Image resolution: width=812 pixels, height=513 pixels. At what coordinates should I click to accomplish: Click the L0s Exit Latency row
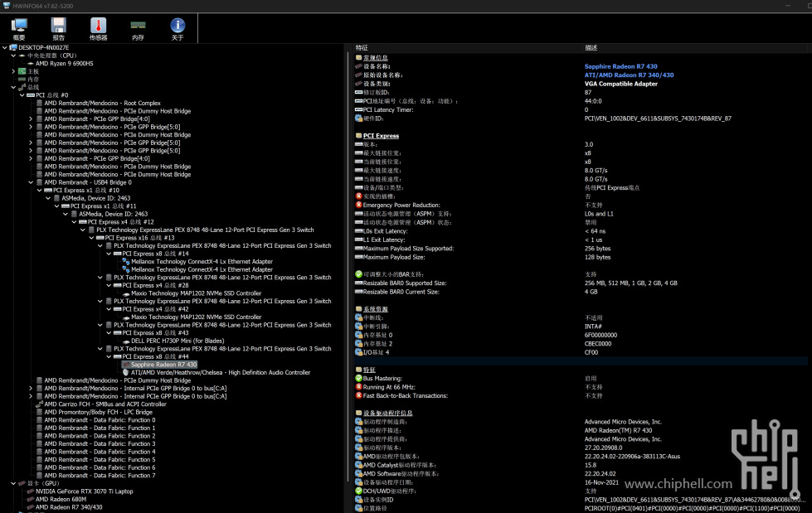click(x=581, y=231)
